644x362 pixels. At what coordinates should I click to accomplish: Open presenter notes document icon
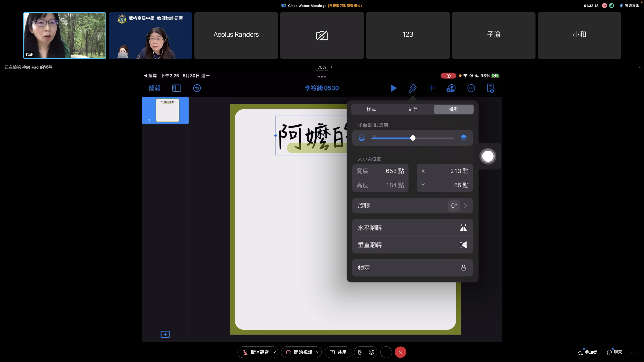[490, 88]
